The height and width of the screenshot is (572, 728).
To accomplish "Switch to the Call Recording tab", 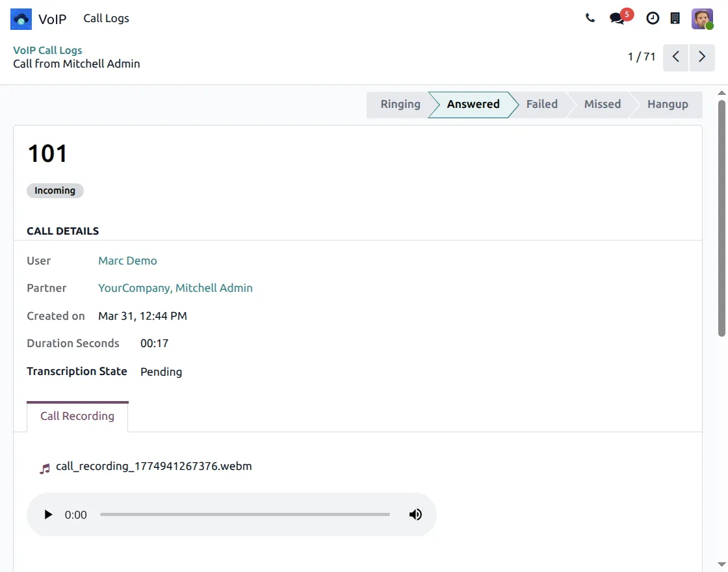I will point(77,416).
